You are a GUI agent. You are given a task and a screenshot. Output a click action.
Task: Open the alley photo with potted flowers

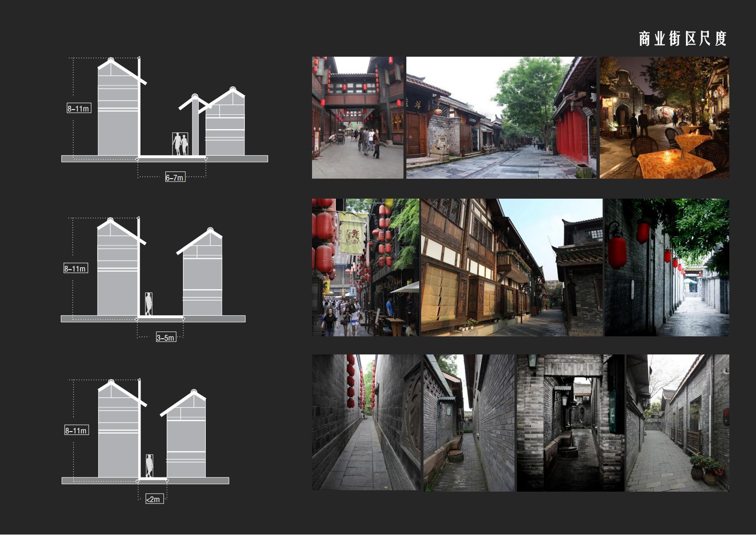(x=677, y=423)
